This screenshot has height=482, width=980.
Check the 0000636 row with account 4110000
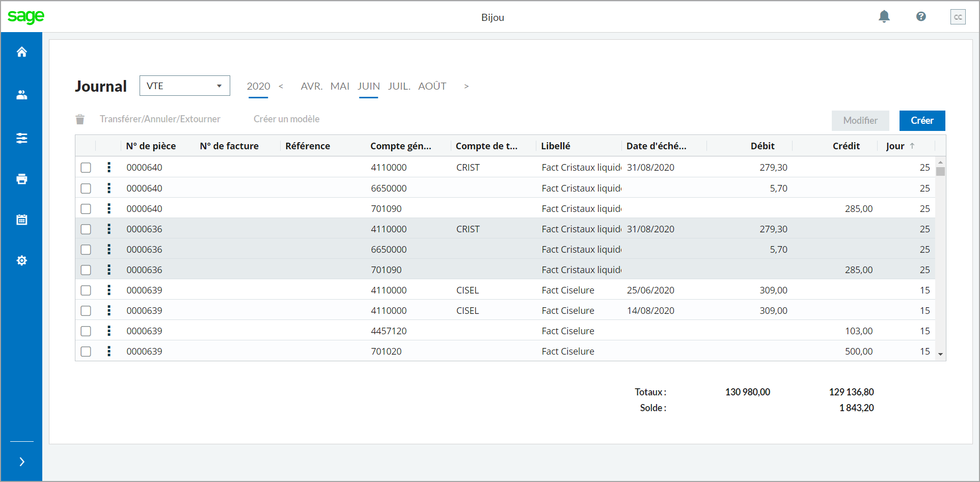[x=86, y=229]
